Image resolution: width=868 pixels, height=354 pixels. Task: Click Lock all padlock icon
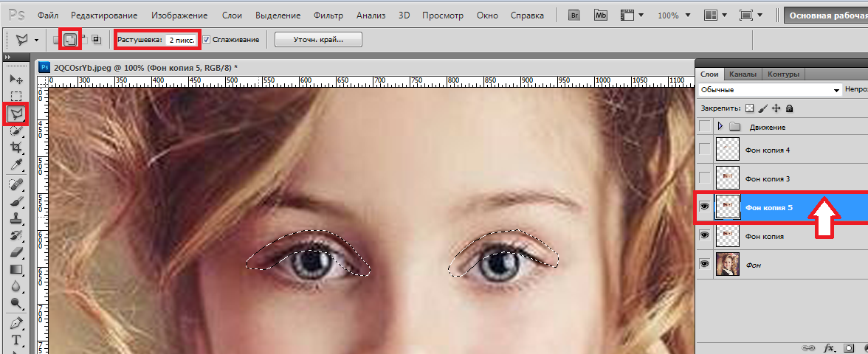point(790,108)
